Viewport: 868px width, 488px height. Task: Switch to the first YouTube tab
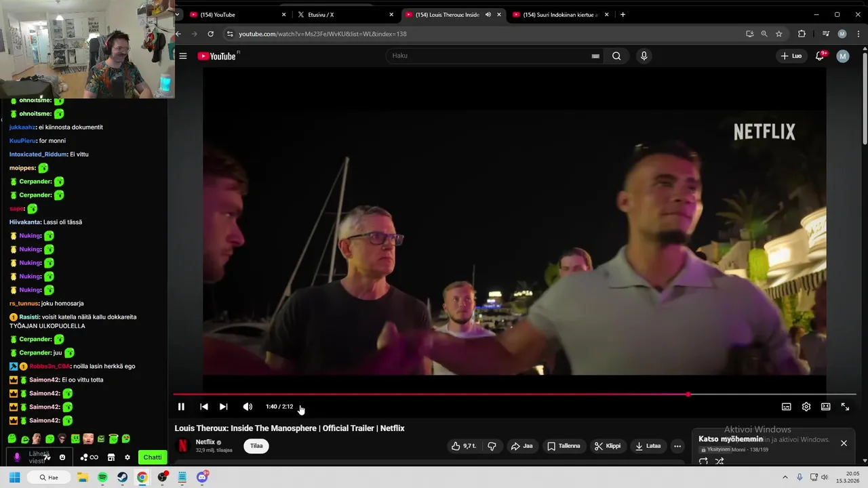(x=237, y=14)
